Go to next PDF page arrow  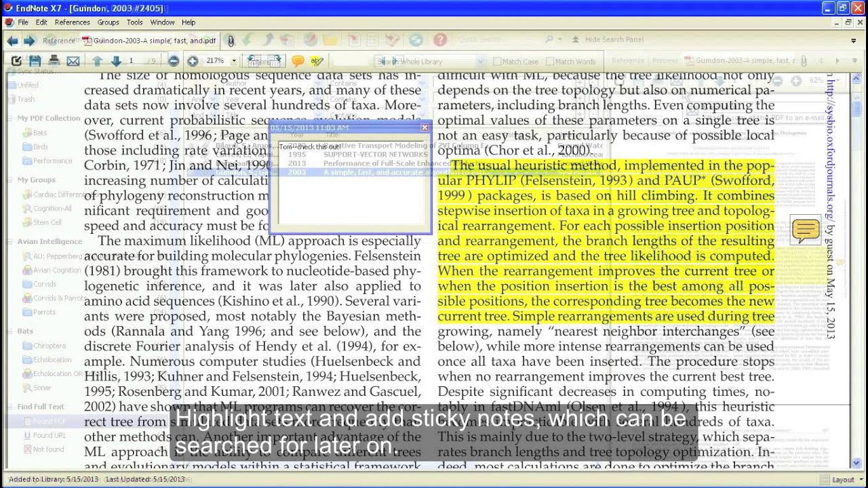click(x=116, y=61)
